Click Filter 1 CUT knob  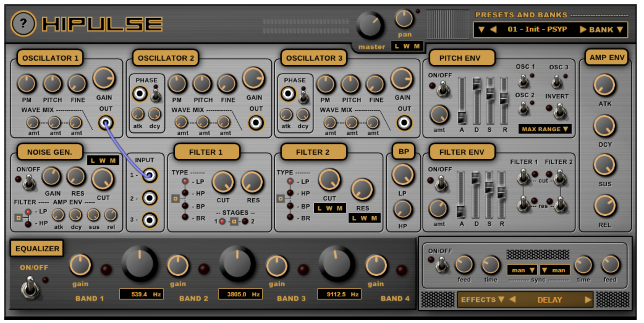point(223,183)
